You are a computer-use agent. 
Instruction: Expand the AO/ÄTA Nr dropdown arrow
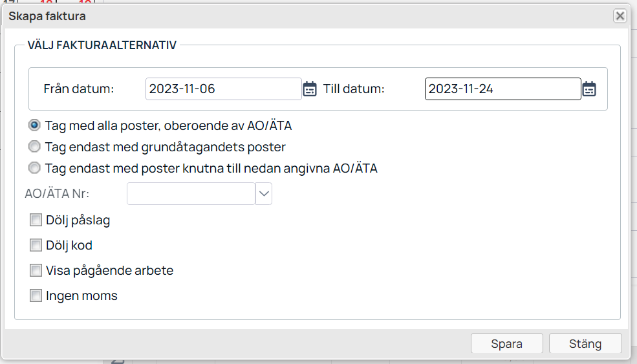[264, 194]
